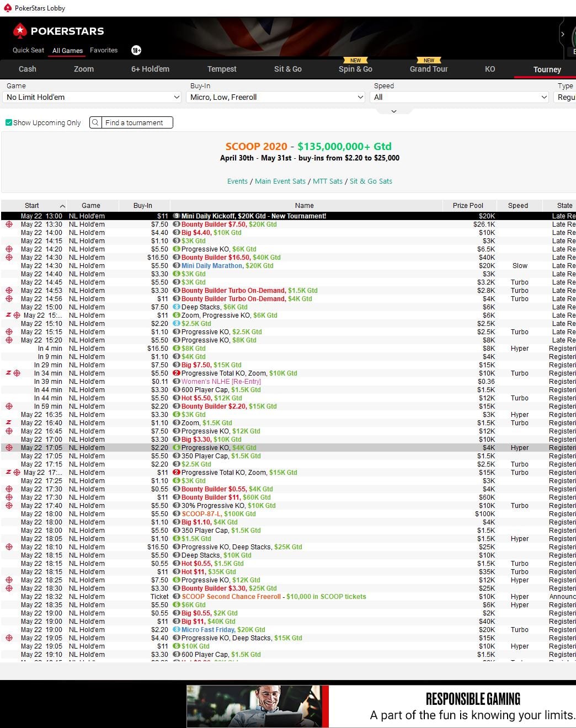Screen dimensions: 576x728
Task: Click bounty icon on Bounty Builder $11, $60K Gtd row
Action: 9,497
